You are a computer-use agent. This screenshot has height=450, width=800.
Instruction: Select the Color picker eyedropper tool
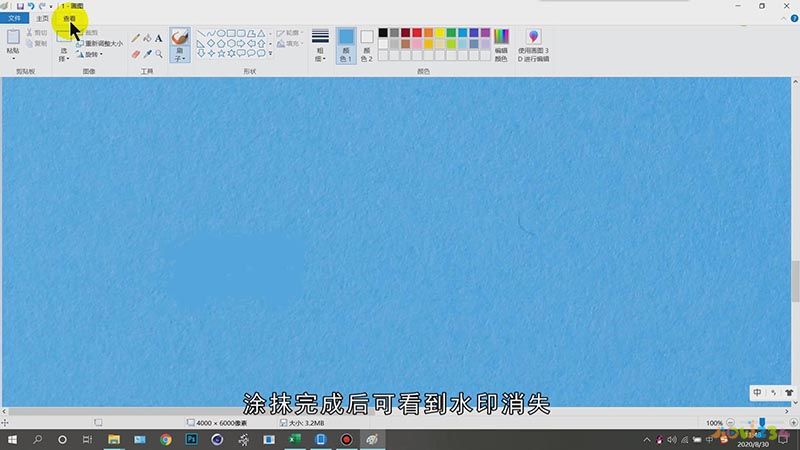(x=147, y=54)
